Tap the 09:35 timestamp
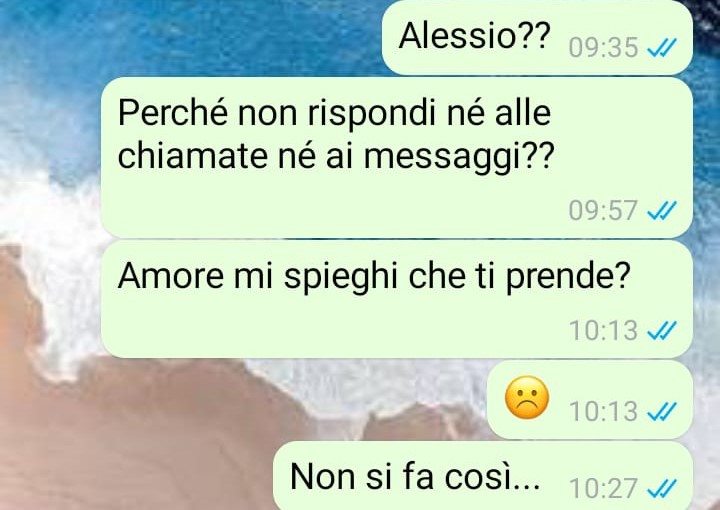The image size is (720, 510). (603, 47)
